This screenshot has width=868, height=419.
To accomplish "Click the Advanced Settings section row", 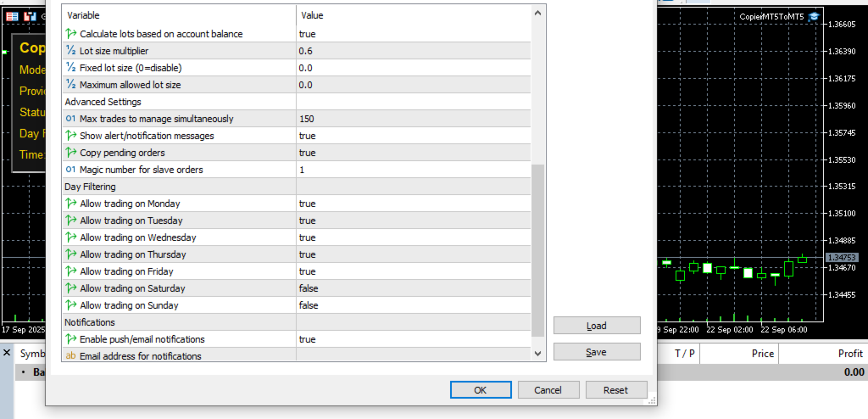I will pyautogui.click(x=296, y=102).
